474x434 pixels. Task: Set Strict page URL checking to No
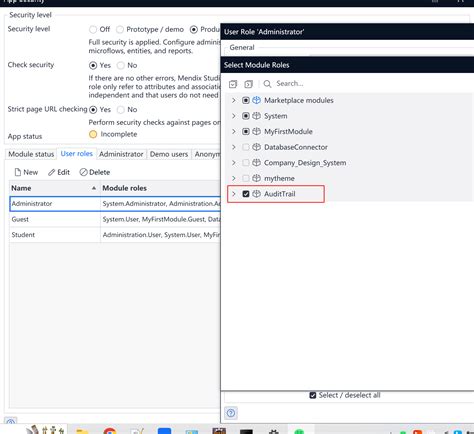pos(121,110)
